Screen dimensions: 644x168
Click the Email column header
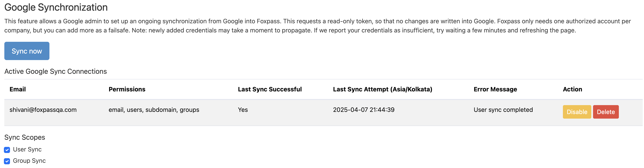(18, 89)
